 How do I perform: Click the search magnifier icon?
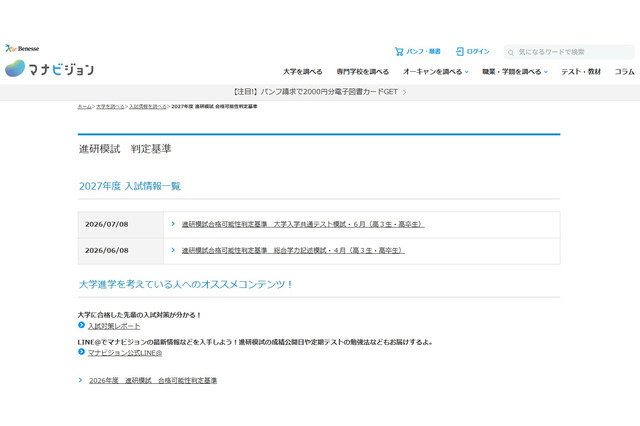[511, 53]
